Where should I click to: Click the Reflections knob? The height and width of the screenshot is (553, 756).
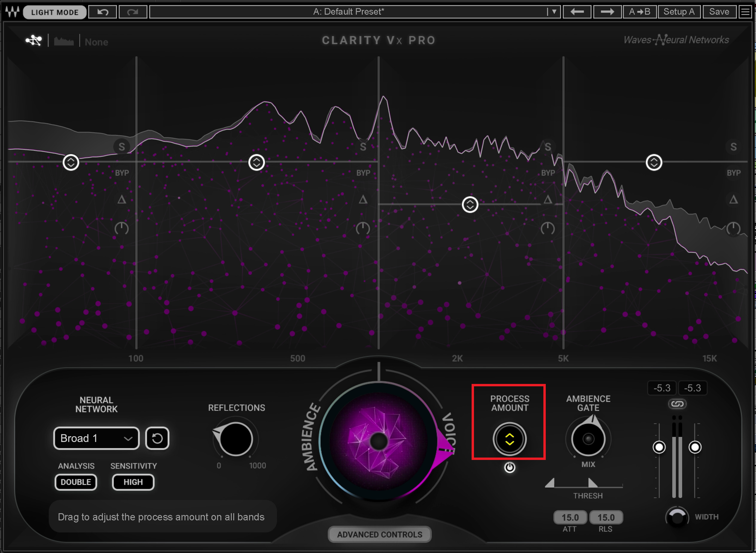click(x=236, y=439)
